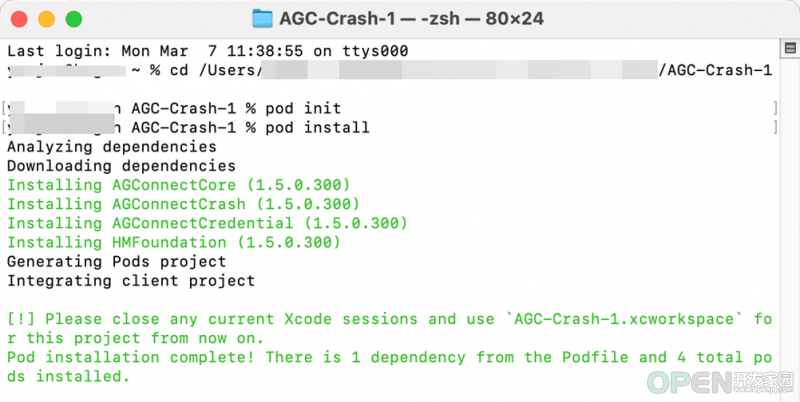Click the OPEN watermark logo at bottom right

pyautogui.click(x=720, y=383)
